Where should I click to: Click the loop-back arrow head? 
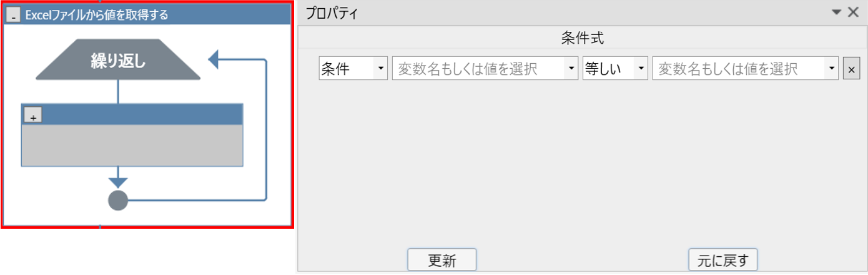click(x=213, y=60)
